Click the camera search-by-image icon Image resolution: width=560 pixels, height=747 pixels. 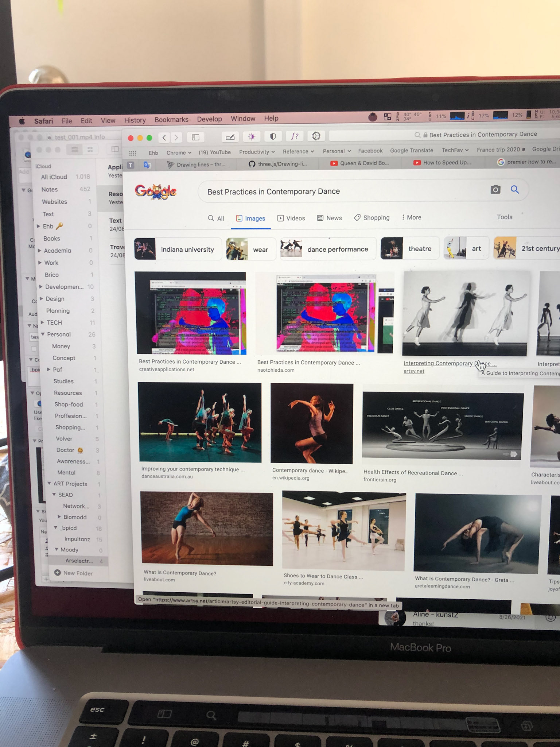[x=495, y=189]
